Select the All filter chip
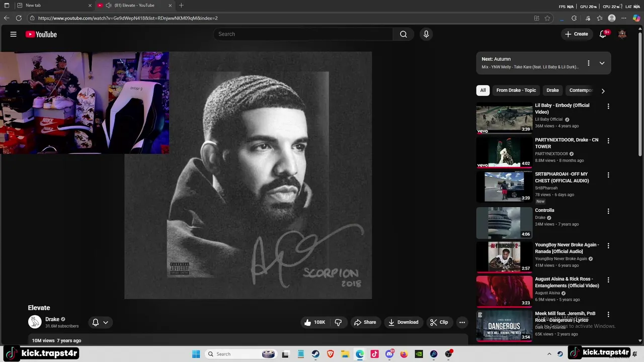 point(483,90)
